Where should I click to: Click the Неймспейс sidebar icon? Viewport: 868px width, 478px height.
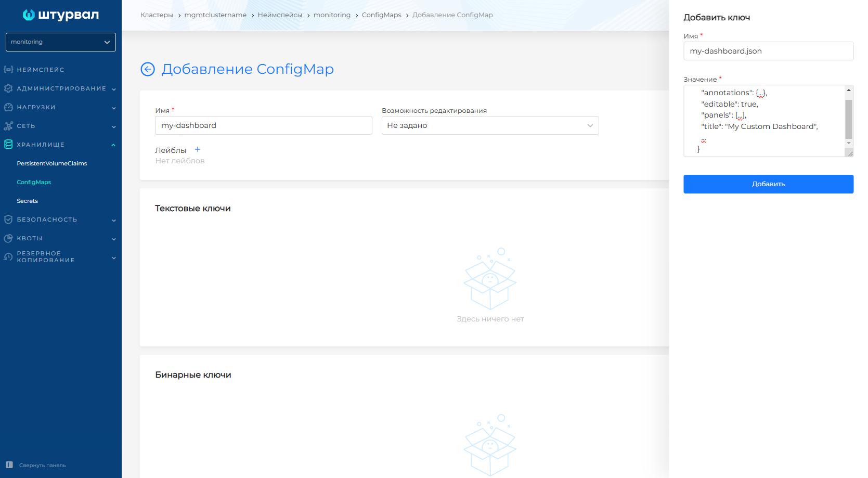tap(8, 70)
